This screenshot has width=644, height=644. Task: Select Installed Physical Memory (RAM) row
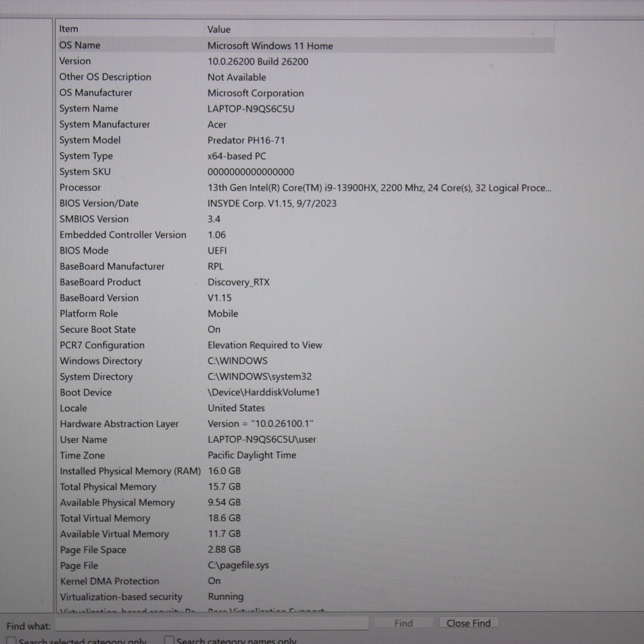pyautogui.click(x=130, y=471)
